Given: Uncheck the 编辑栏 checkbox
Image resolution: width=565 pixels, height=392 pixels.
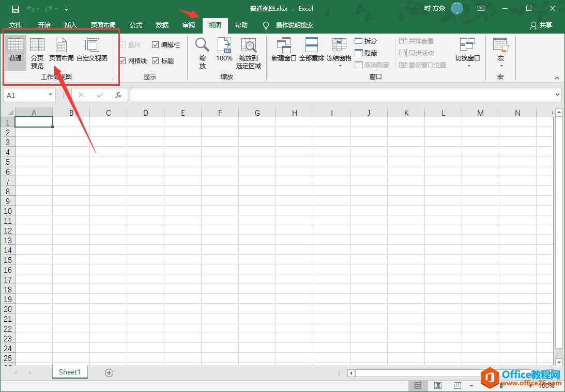Looking at the screenshot, I should 155,44.
